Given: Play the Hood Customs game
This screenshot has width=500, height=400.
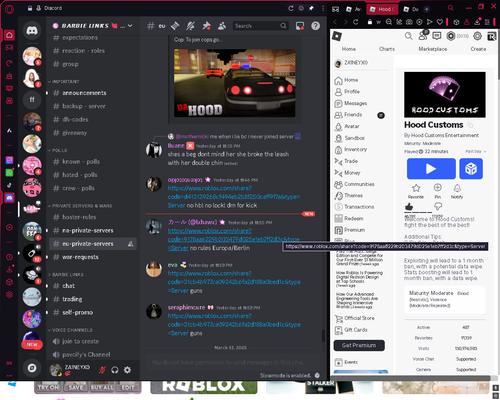Looking at the screenshot, I should (431, 169).
